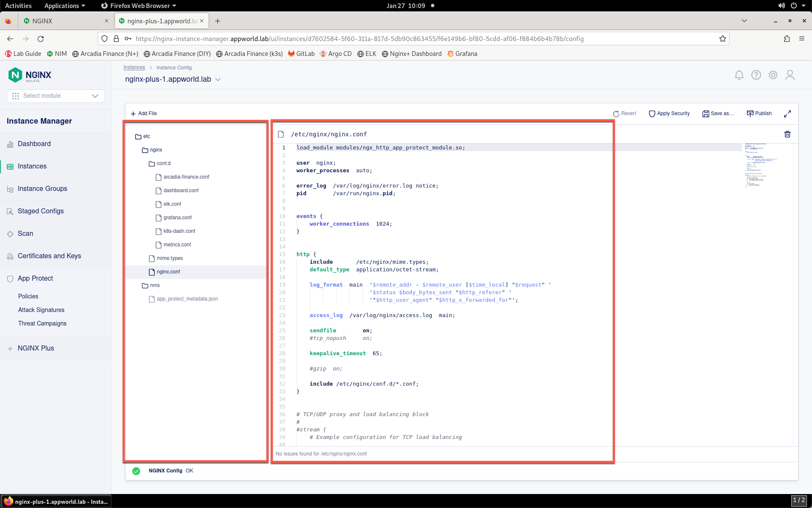Open app_protect_metadata.json file

(184, 299)
